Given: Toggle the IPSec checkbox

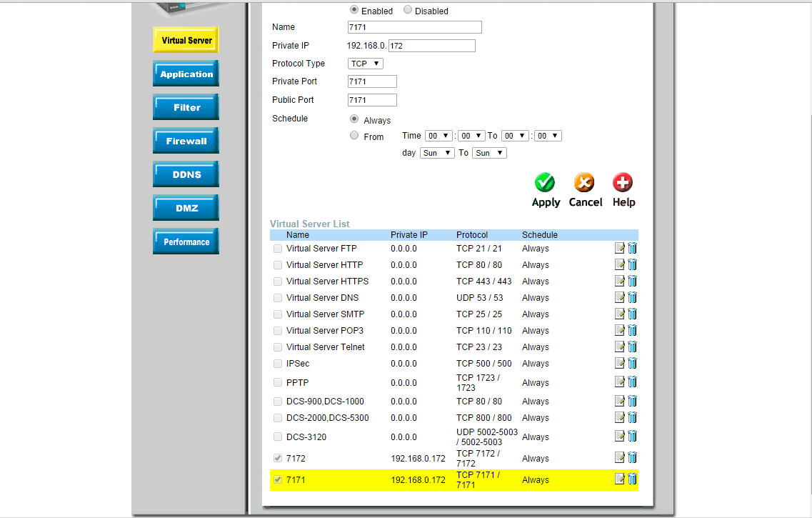Looking at the screenshot, I should [x=278, y=364].
